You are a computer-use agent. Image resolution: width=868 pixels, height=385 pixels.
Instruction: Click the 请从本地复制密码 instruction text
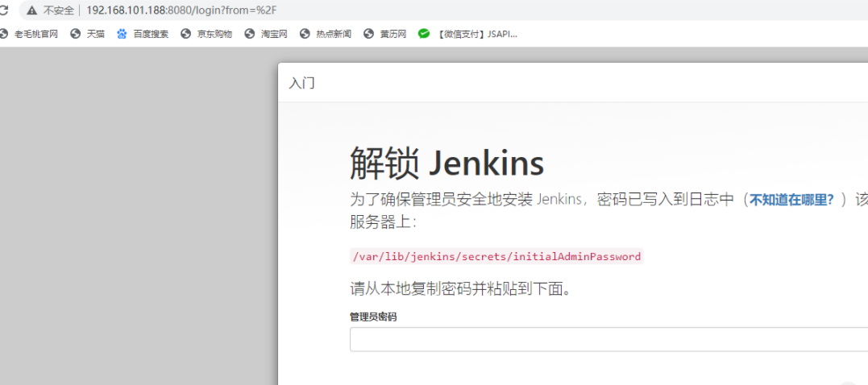coord(460,288)
